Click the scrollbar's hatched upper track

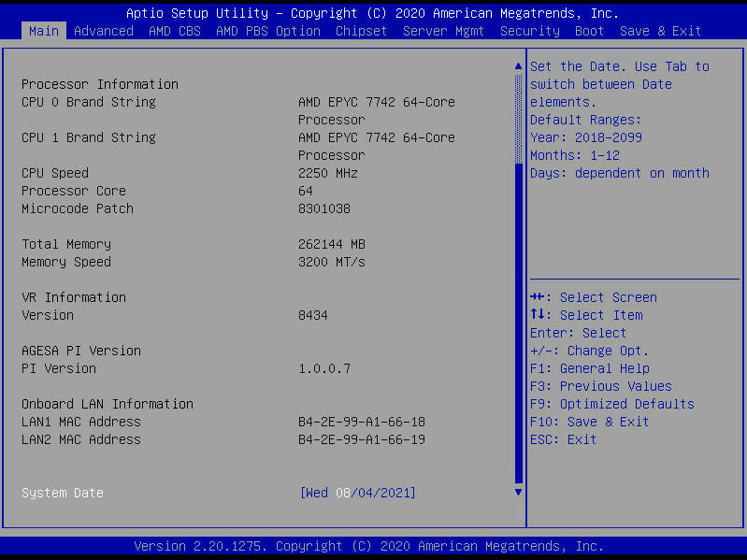[x=518, y=118]
